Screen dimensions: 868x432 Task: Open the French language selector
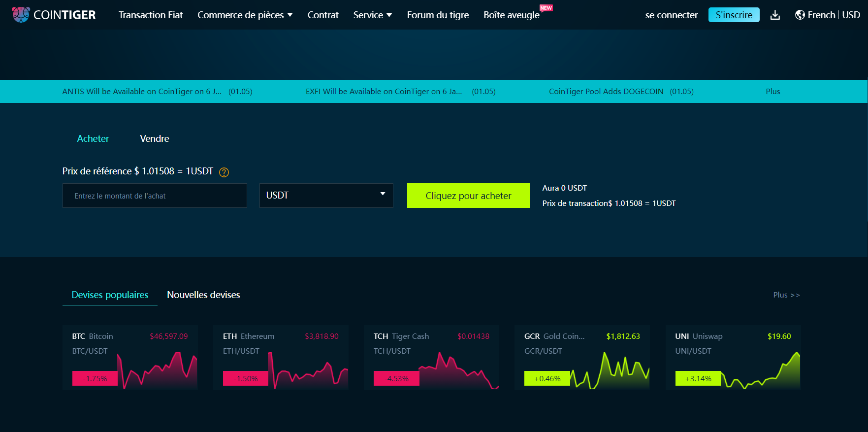coord(821,15)
